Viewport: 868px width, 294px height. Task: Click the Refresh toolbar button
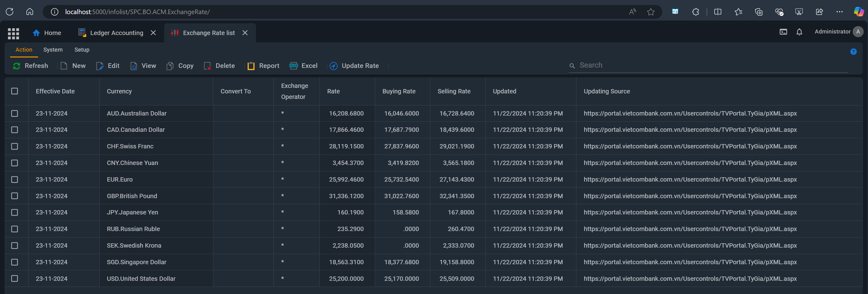[x=30, y=66]
